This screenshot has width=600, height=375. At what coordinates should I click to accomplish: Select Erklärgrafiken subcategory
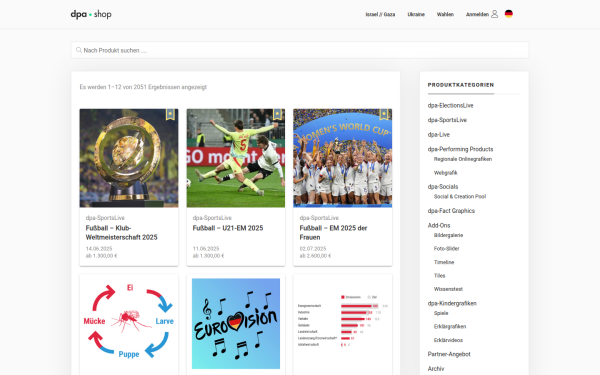click(450, 327)
